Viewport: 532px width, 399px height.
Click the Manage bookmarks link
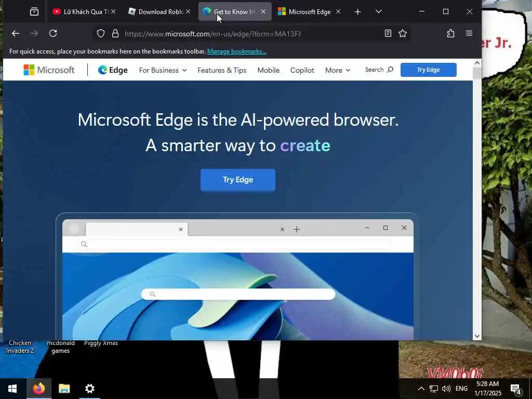point(236,51)
